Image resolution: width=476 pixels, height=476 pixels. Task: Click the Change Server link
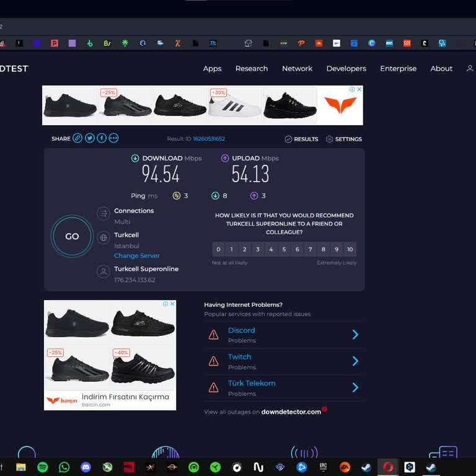[x=137, y=255]
